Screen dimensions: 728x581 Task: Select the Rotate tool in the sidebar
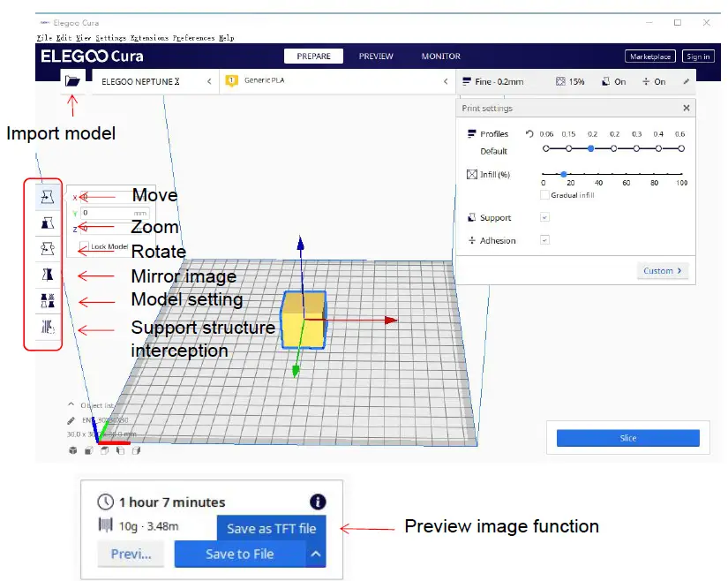point(48,249)
